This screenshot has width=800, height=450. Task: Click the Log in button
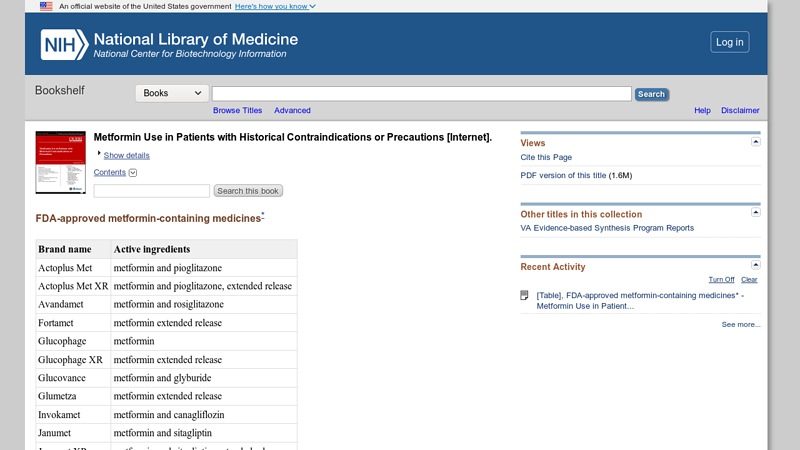point(730,42)
